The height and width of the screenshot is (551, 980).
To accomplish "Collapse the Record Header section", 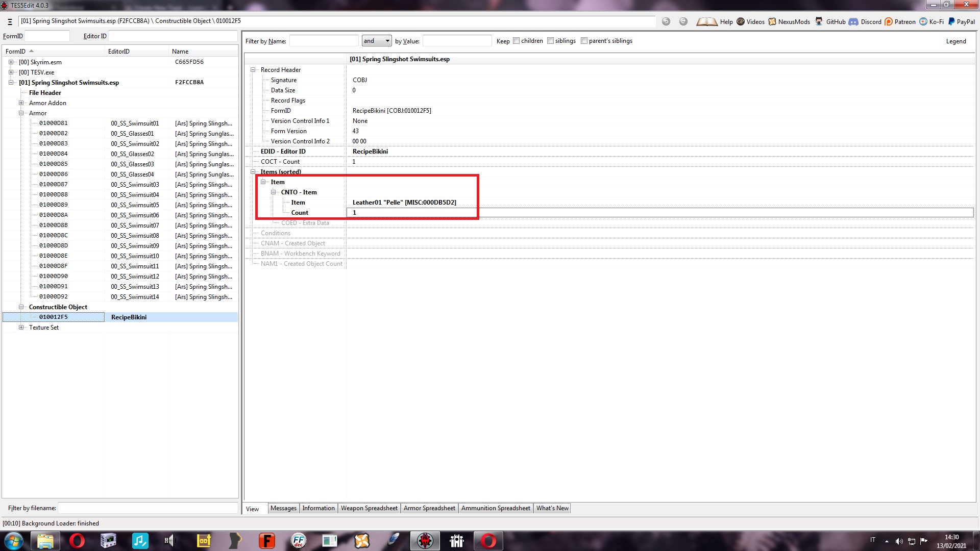I will click(253, 70).
